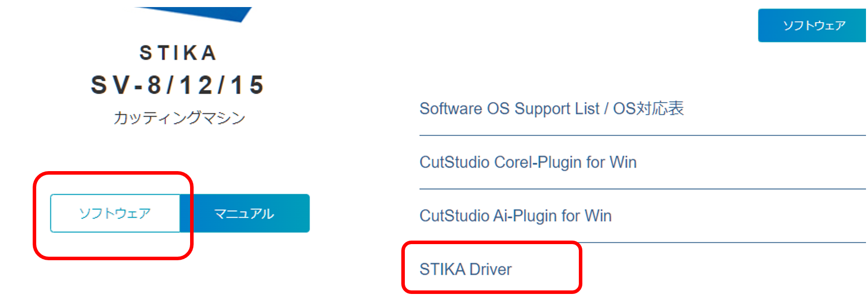
Task: Open CutStudio Corel-Plugin for Win link
Action: point(528,162)
